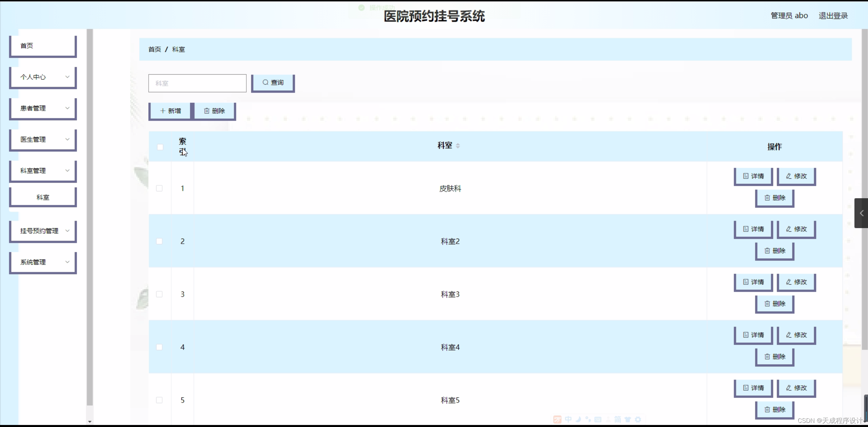Check the checkbox for row 1 皮肤科
Screen dimensions: 868x427
[x=159, y=188]
